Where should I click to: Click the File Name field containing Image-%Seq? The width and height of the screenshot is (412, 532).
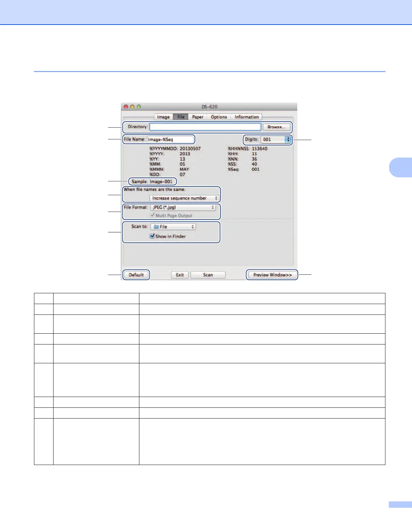pos(170,139)
